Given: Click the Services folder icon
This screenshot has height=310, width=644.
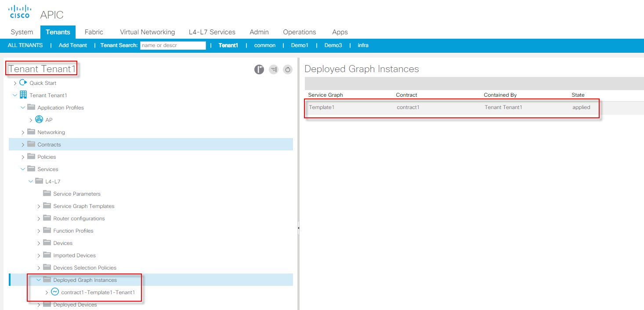Looking at the screenshot, I should 31,169.
